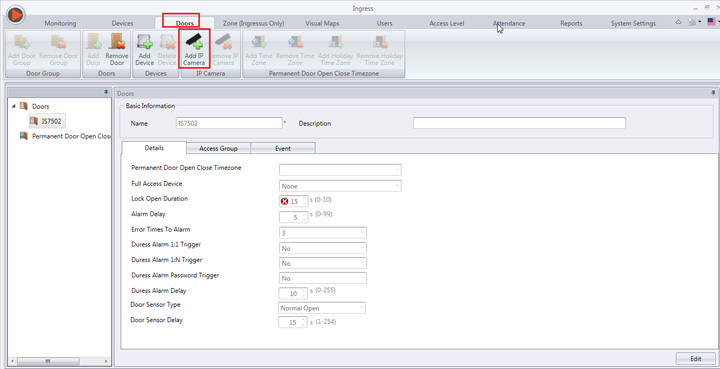Click Remove Holiday Time Zone icon

click(x=380, y=42)
